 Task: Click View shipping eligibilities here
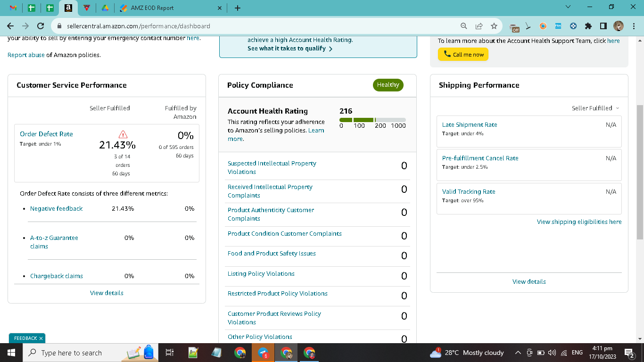[x=579, y=222]
